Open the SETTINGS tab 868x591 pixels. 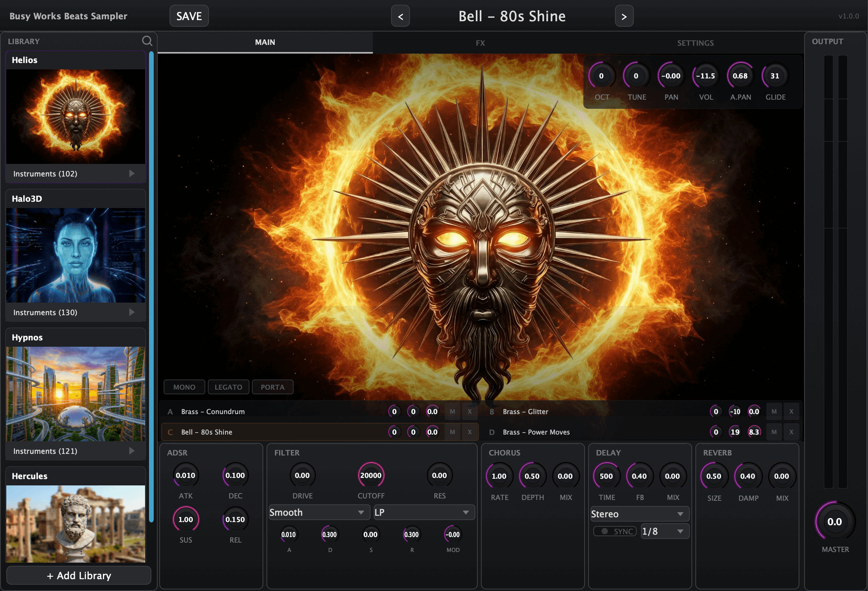[695, 43]
